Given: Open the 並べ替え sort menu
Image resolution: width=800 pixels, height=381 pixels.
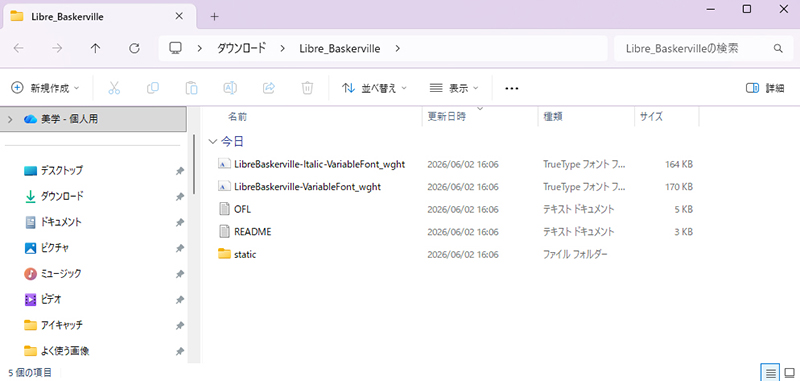Looking at the screenshot, I should (374, 88).
